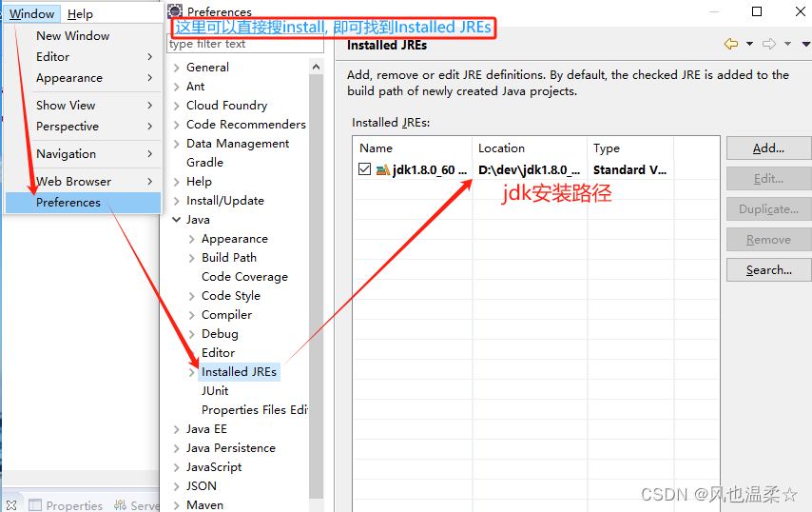Click the Properties tab icon
812x512 pixels.
pos(35,504)
